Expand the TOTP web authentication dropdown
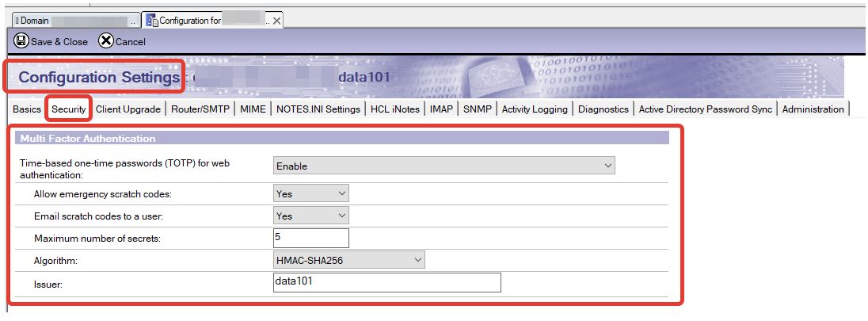This screenshot has width=868, height=321. pyautogui.click(x=444, y=166)
